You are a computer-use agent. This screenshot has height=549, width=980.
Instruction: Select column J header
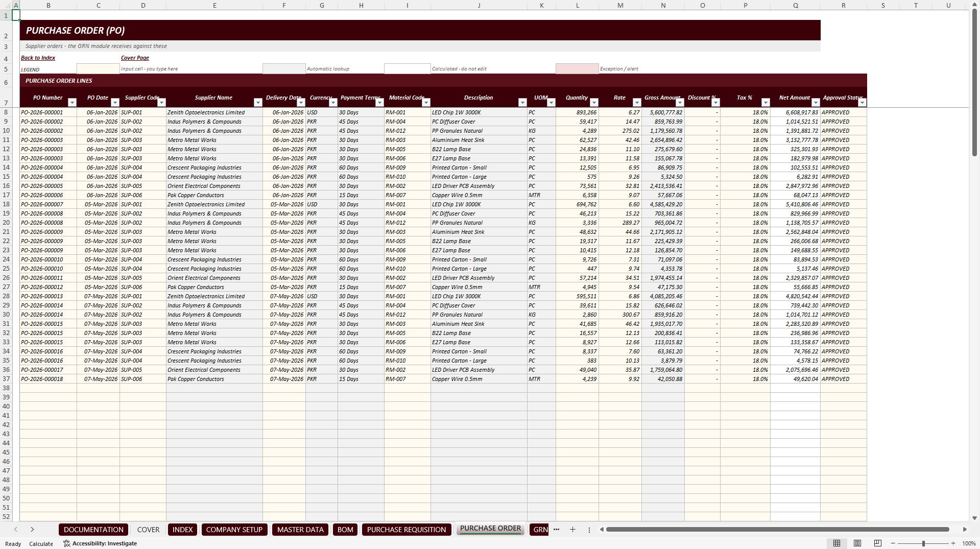(479, 5)
